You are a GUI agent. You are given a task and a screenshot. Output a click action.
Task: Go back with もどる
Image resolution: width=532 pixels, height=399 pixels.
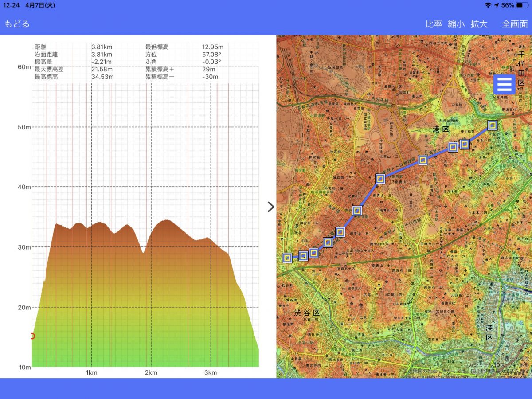click(x=17, y=24)
